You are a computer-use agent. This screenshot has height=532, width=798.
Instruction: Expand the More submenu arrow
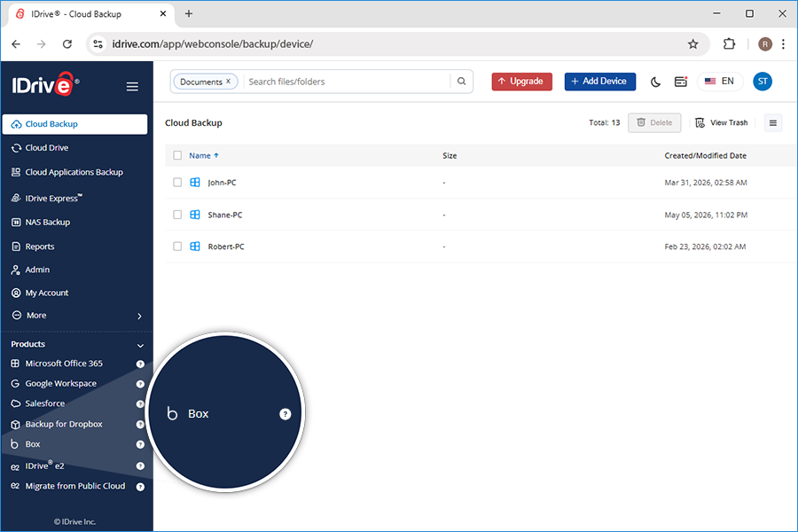click(139, 317)
